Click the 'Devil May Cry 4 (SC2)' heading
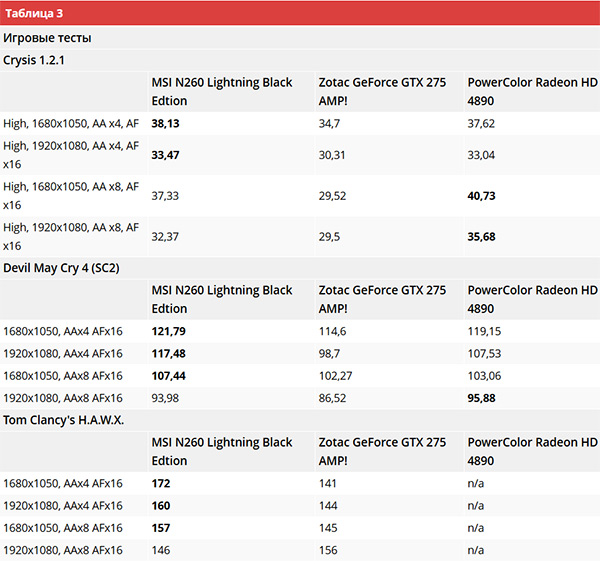 pos(61,268)
